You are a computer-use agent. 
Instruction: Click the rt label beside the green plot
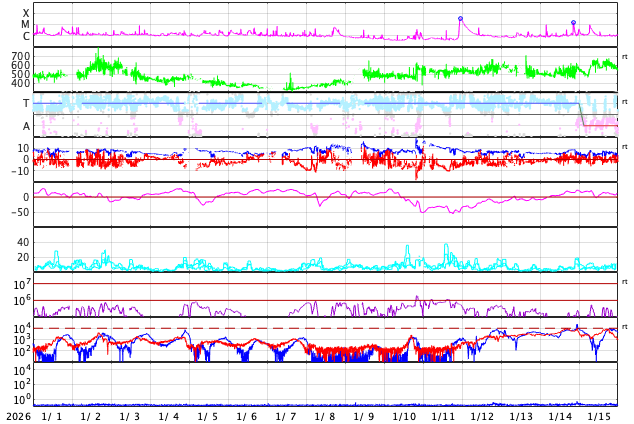pos(624,57)
